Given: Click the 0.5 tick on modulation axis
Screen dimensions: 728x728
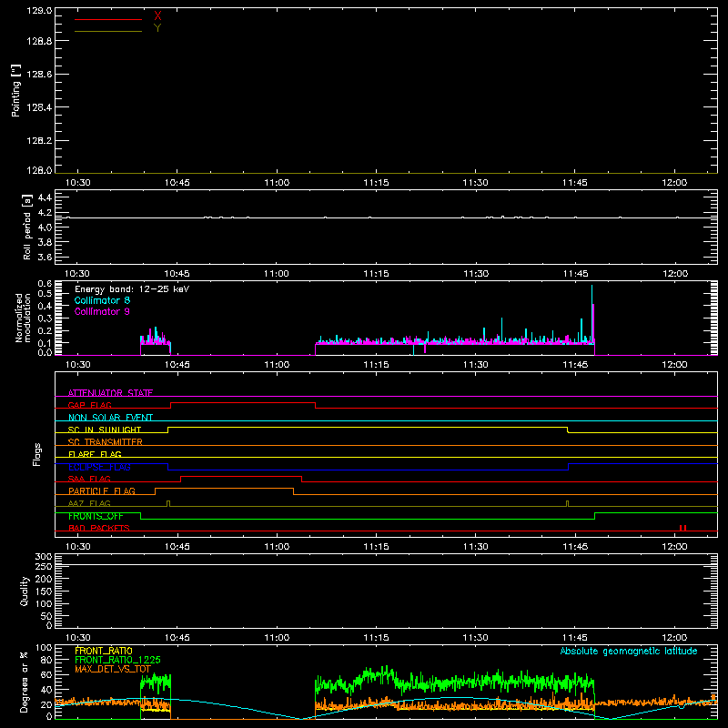Looking at the screenshot, I should pos(45,293).
